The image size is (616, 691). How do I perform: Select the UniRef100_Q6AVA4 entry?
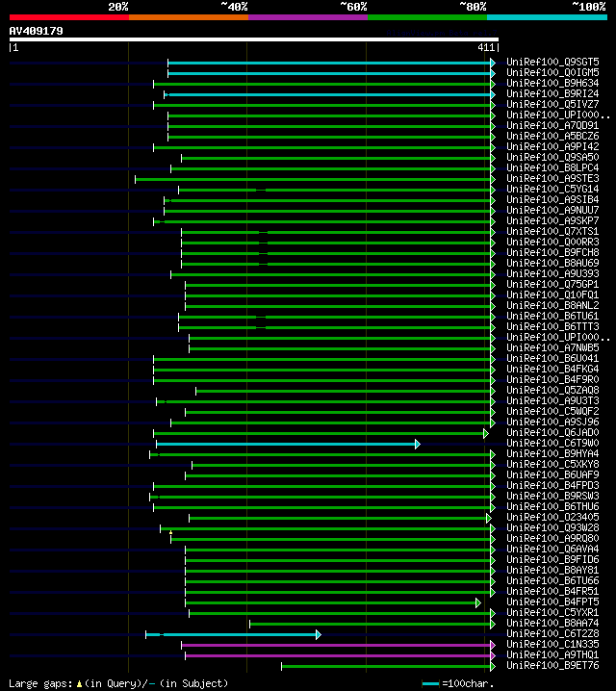click(x=552, y=549)
